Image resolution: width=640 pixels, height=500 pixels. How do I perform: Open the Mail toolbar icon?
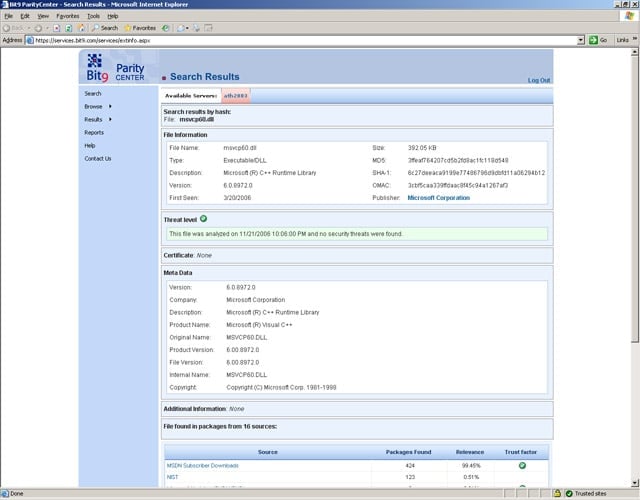pyautogui.click(x=181, y=28)
